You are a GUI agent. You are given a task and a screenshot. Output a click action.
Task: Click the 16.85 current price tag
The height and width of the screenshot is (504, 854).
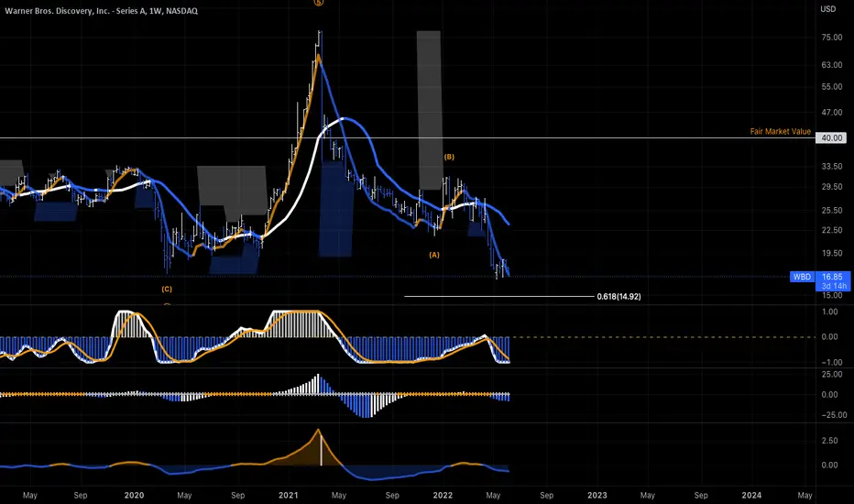click(832, 277)
